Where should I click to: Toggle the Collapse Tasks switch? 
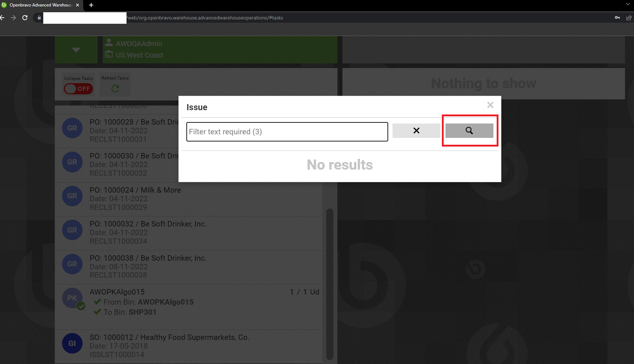pyautogui.click(x=79, y=89)
